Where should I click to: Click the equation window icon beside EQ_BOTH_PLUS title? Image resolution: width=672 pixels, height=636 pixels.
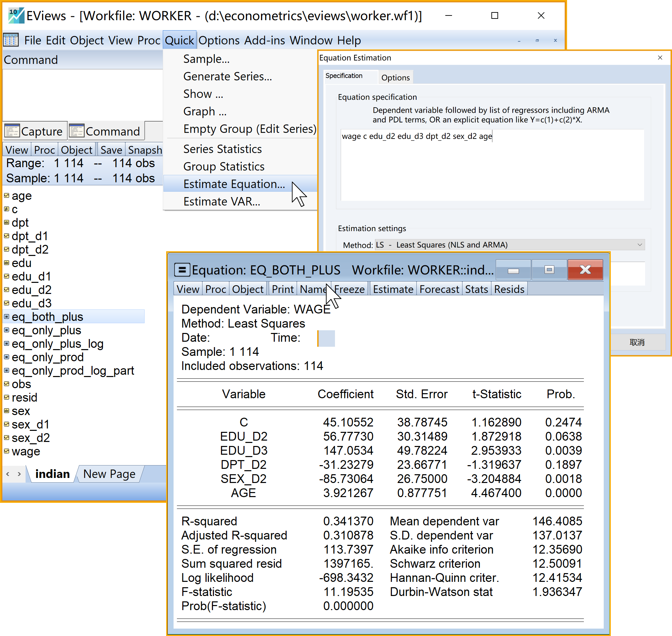182,270
